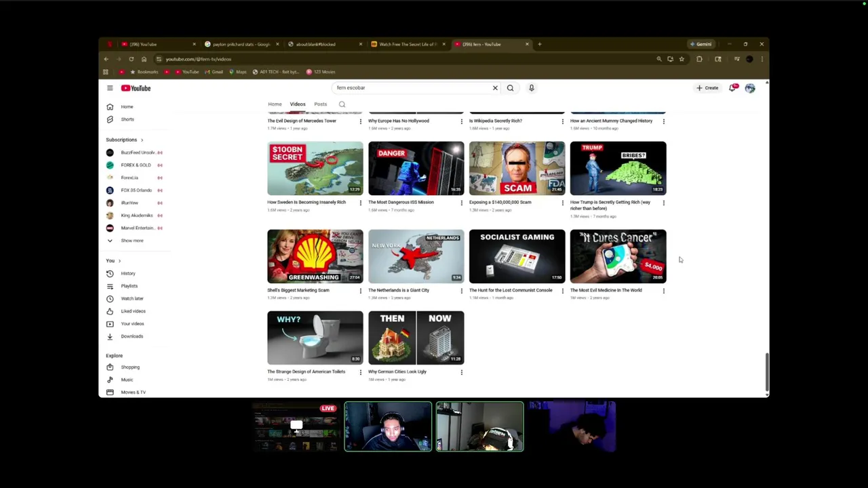Viewport: 868px width, 488px height.
Task: Switch to Watch Free The Secret Life browser tab
Action: click(x=408, y=44)
